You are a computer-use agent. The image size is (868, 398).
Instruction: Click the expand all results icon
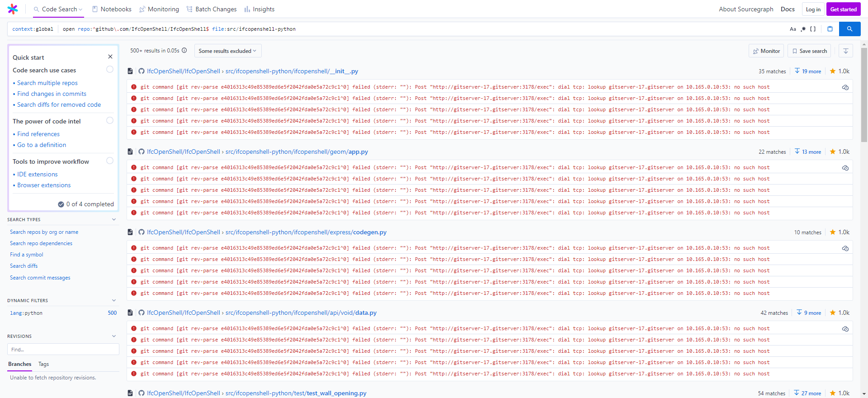(x=846, y=51)
